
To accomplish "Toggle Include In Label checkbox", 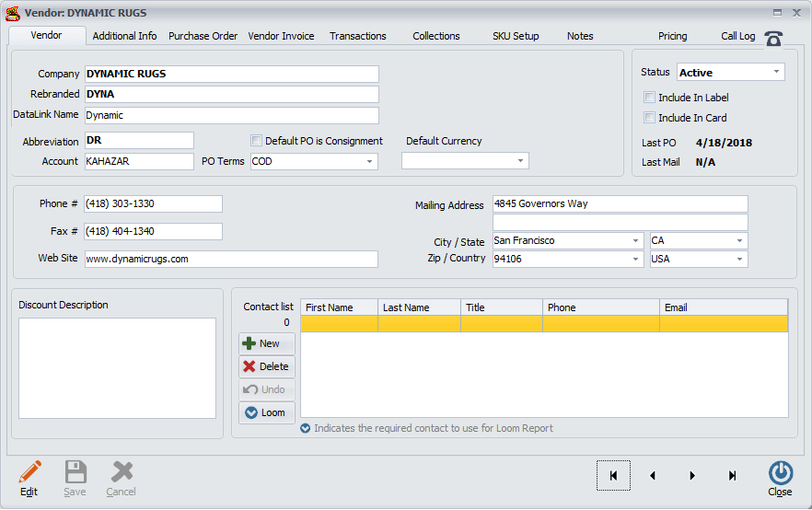I will click(x=649, y=98).
